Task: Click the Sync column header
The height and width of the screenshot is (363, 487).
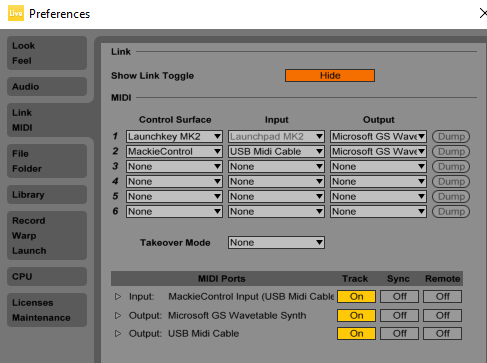Action: click(398, 279)
